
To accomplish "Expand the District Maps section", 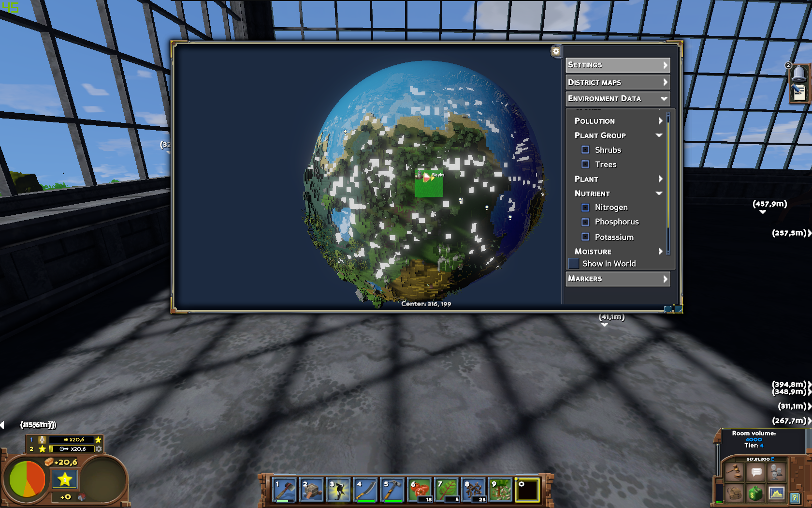I will [x=618, y=82].
